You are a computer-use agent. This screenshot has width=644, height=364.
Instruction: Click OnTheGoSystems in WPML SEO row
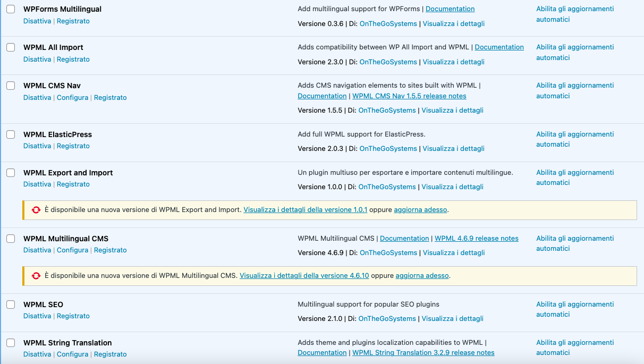[387, 319]
